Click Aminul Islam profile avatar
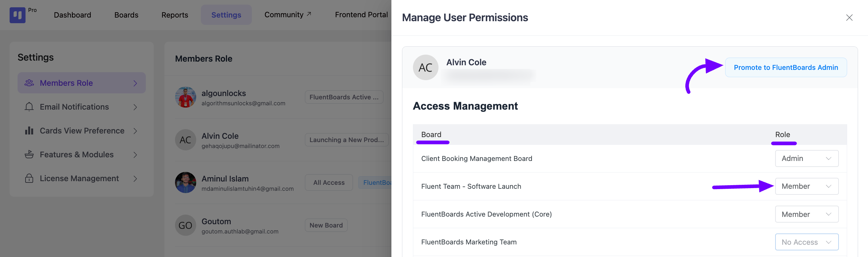868x257 pixels. (185, 182)
